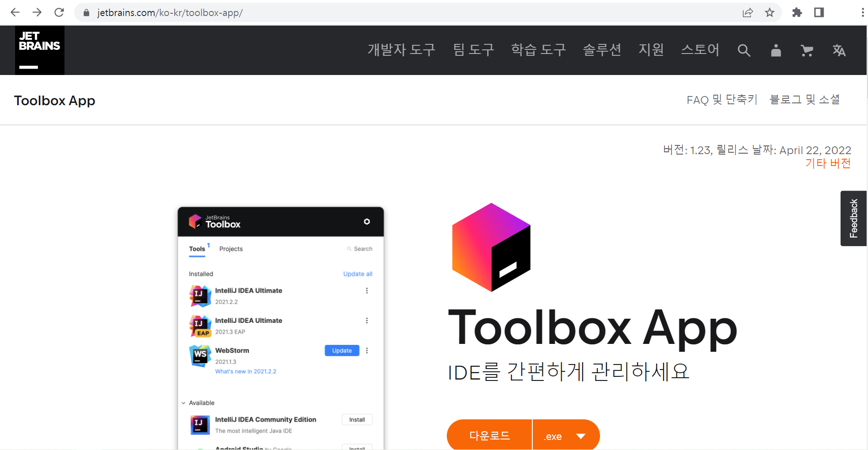Open the 지원 menu

click(x=651, y=50)
